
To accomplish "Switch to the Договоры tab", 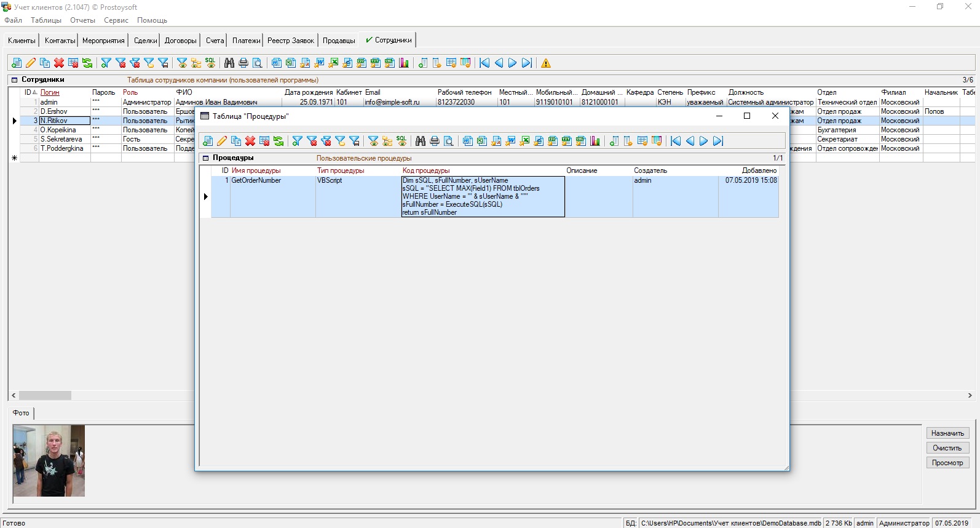I will pos(181,41).
